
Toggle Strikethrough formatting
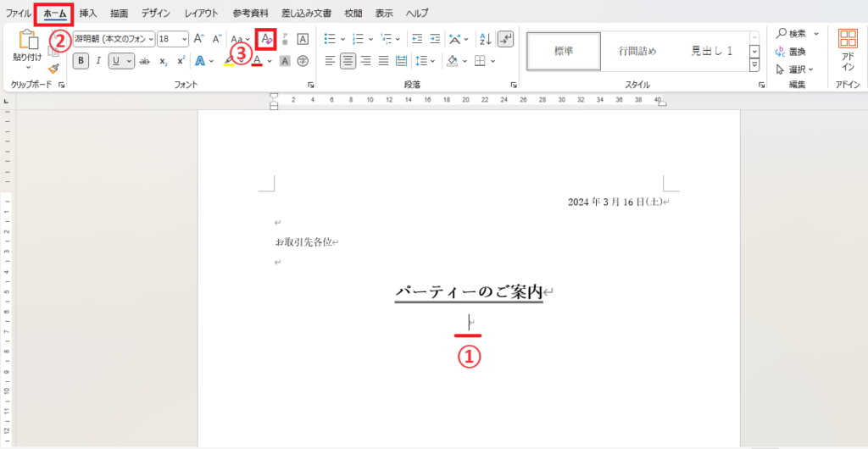tap(145, 61)
